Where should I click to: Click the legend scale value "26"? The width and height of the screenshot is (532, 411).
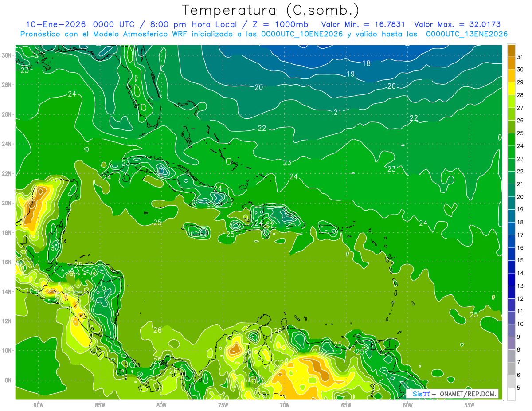520,120
